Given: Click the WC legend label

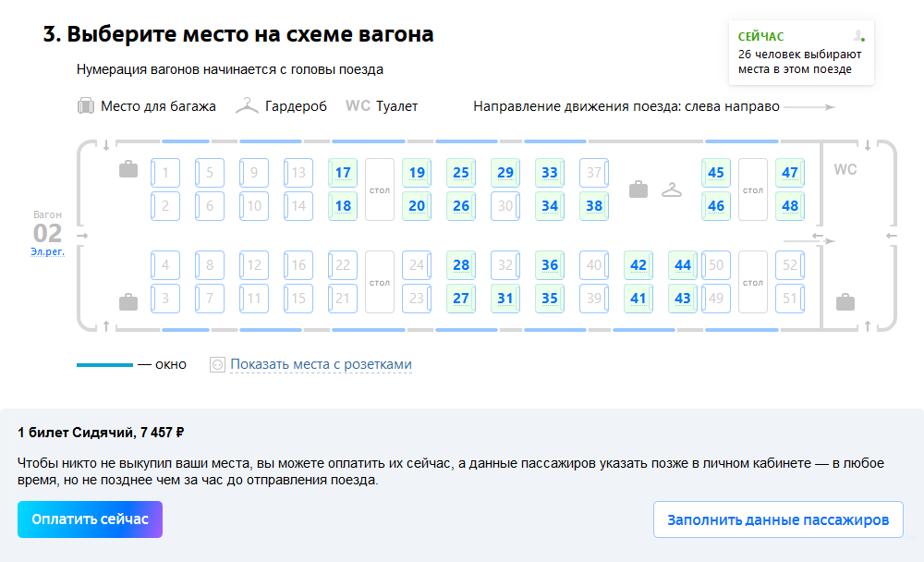Looking at the screenshot, I should [358, 106].
